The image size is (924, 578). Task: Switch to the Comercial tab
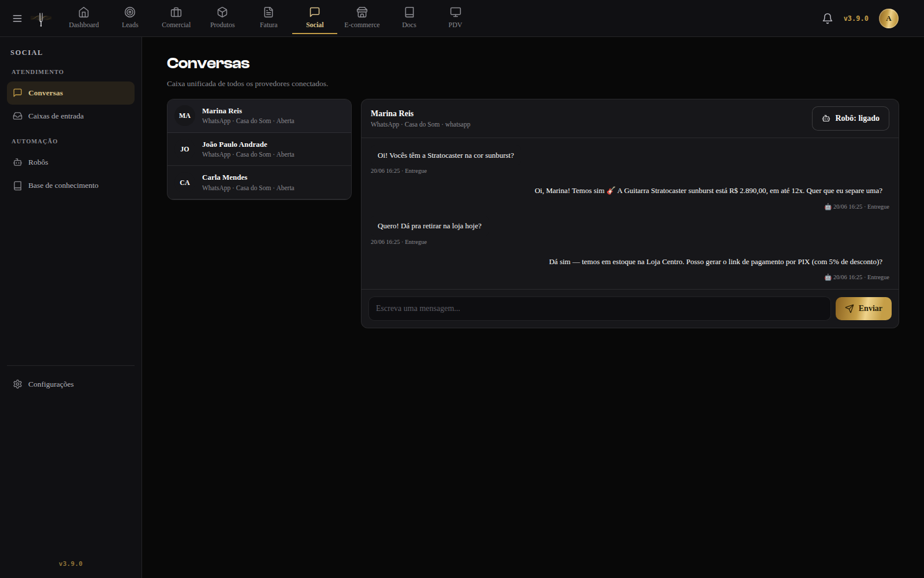click(176, 18)
